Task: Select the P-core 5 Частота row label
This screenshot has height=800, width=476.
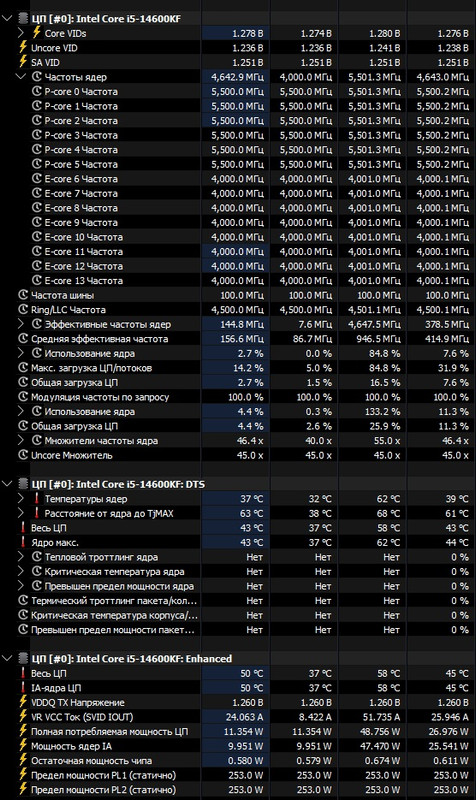Action: point(81,164)
